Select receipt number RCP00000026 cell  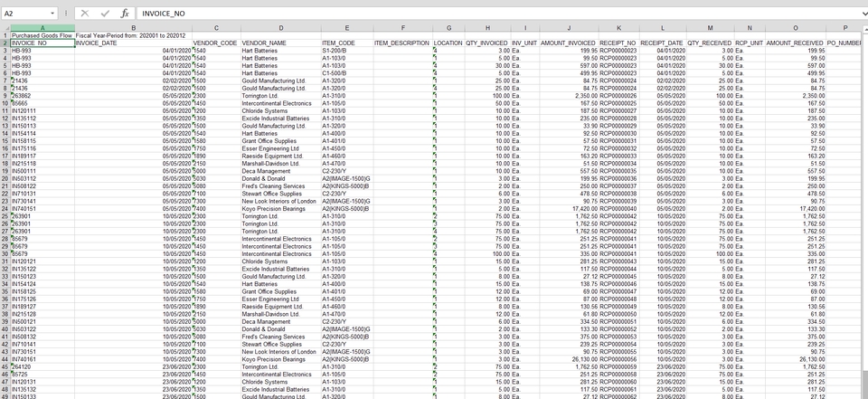pyautogui.click(x=618, y=95)
